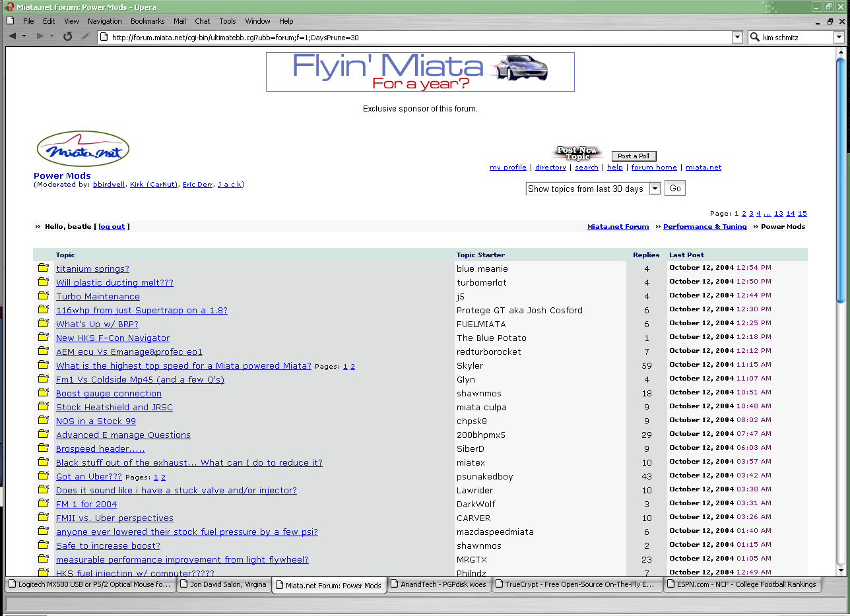The width and height of the screenshot is (850, 616).
Task: Click folder icon beside 'FM 1 for 2004'
Action: click(44, 503)
